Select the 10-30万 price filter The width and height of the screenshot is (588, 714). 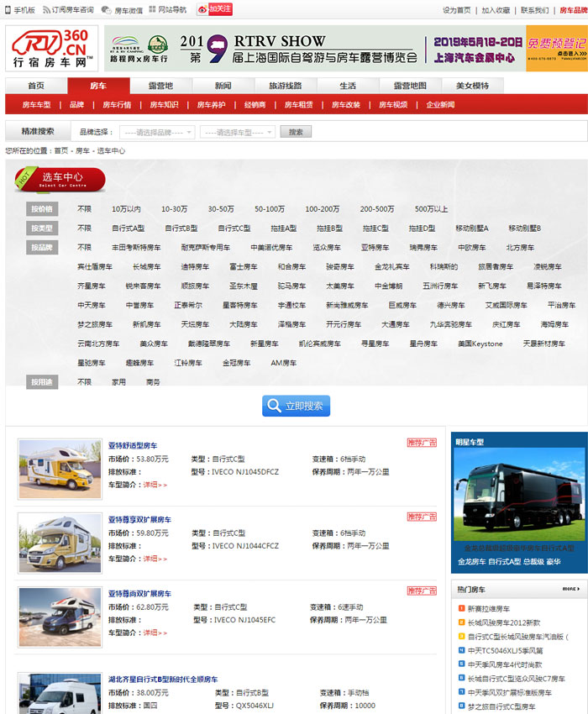(174, 209)
